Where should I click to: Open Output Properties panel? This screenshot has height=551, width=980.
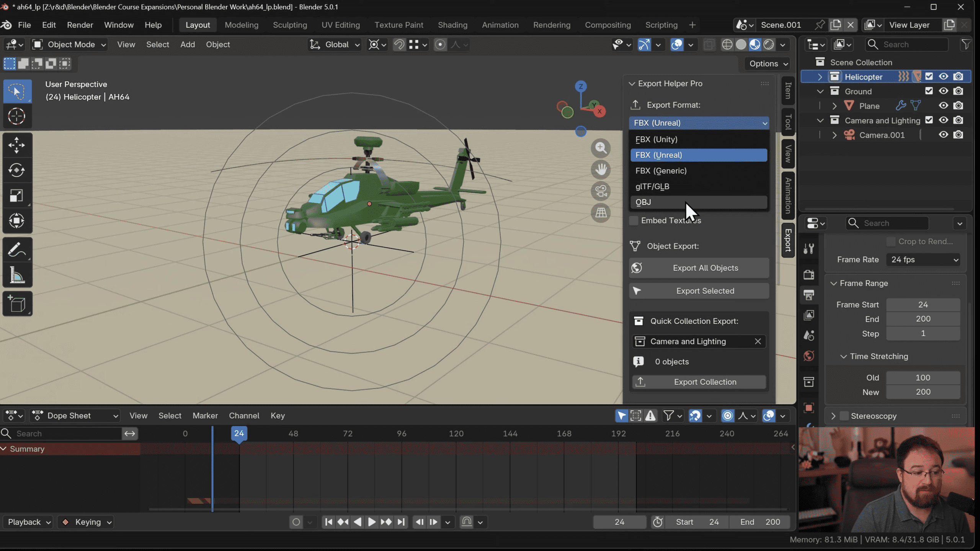tap(809, 295)
